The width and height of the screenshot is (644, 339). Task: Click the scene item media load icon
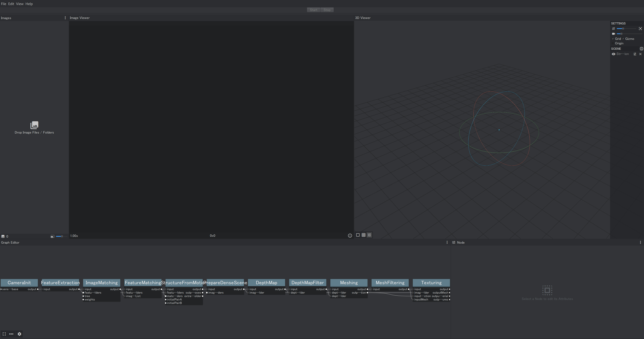(635, 54)
